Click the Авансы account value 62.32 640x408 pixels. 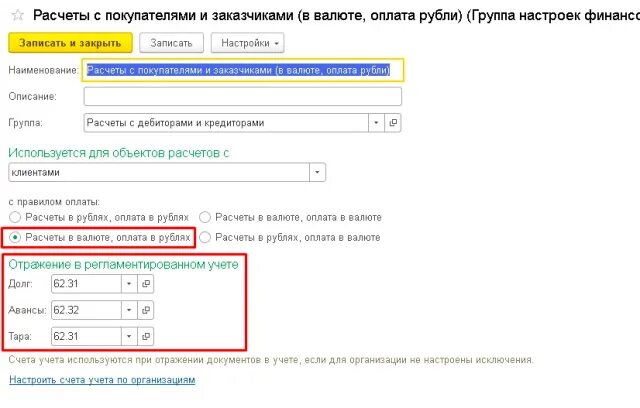click(86, 310)
